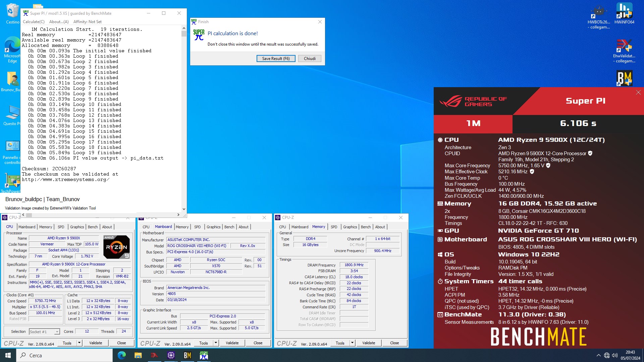Screen dimensions: 644x362
Task: Click Super PI horizontal scroll right arrow
Action: click(178, 215)
